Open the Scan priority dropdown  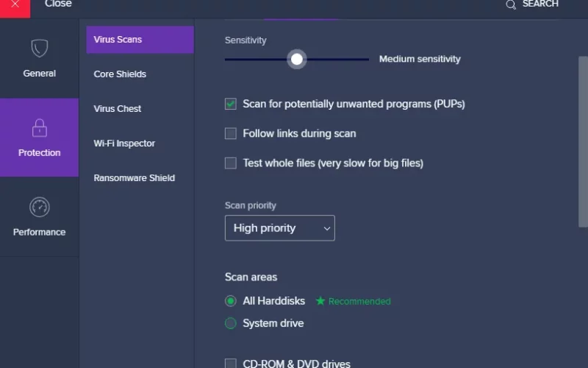[280, 228]
